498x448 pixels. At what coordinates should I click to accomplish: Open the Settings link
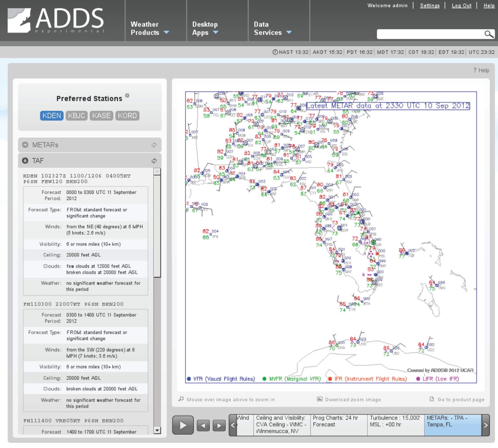[x=430, y=5]
